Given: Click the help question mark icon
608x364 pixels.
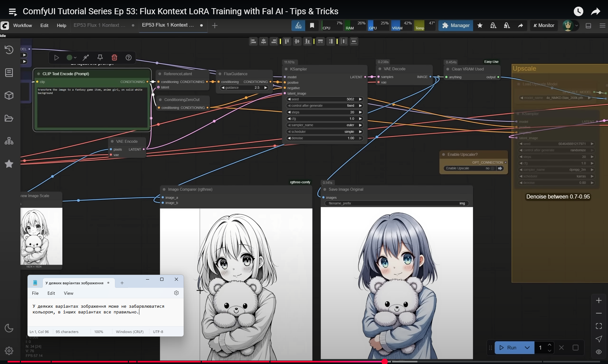Looking at the screenshot, I should (128, 58).
